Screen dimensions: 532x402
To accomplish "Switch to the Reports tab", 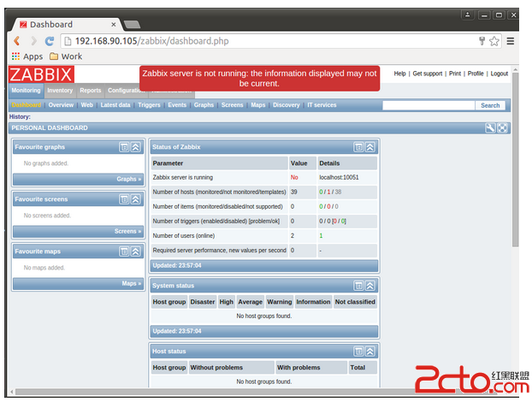I will tap(91, 91).
